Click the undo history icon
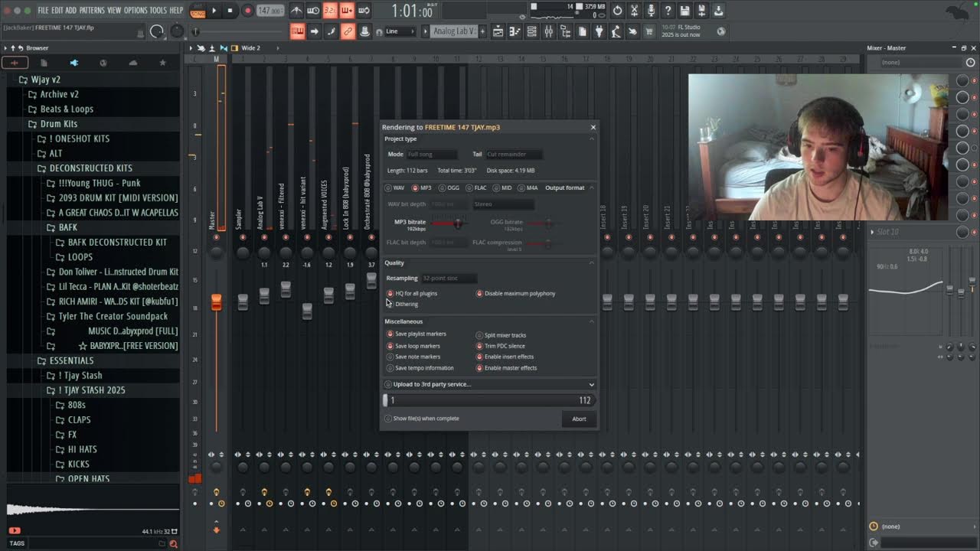Screen dimensions: 980x551 tap(617, 11)
